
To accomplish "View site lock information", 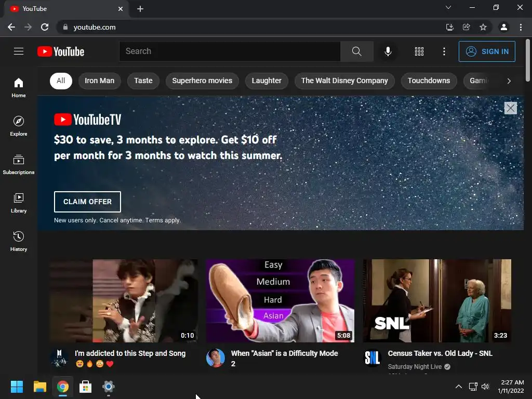I will click(x=65, y=27).
